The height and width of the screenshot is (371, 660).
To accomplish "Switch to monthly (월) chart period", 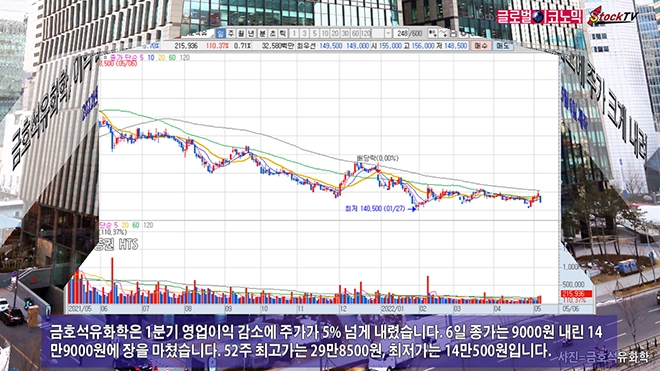I will click(241, 33).
